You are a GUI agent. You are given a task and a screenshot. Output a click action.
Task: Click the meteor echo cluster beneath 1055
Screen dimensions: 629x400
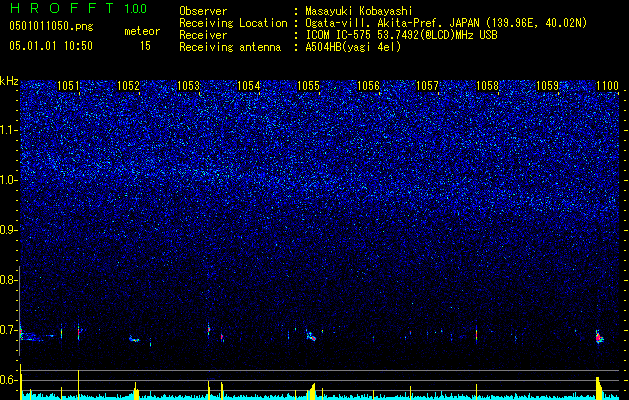pos(311,336)
